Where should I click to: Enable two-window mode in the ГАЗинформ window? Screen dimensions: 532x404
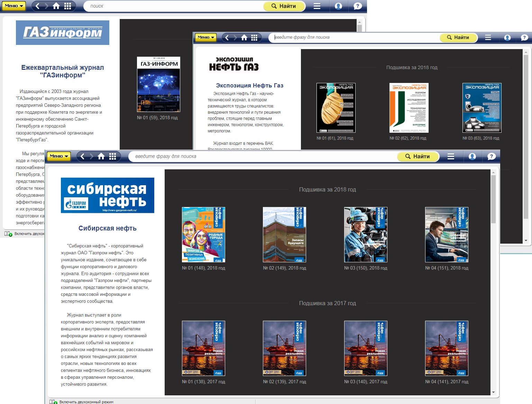[24, 234]
